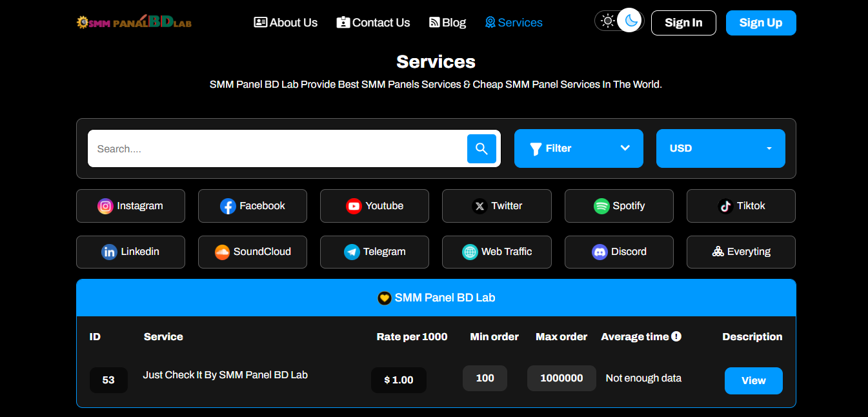
Task: Switch to dark mode moon toggle
Action: 631,21
